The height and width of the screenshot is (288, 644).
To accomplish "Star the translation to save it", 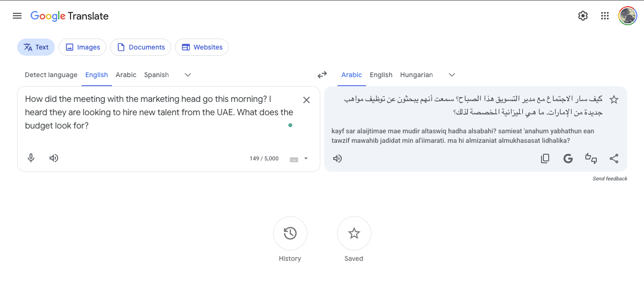I will pos(614,99).
